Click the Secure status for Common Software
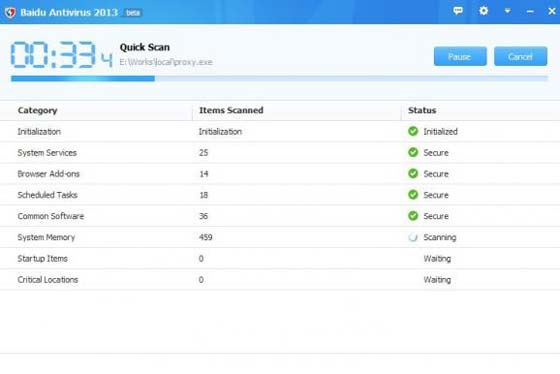Viewport: 560px width, 374px height. click(x=436, y=216)
